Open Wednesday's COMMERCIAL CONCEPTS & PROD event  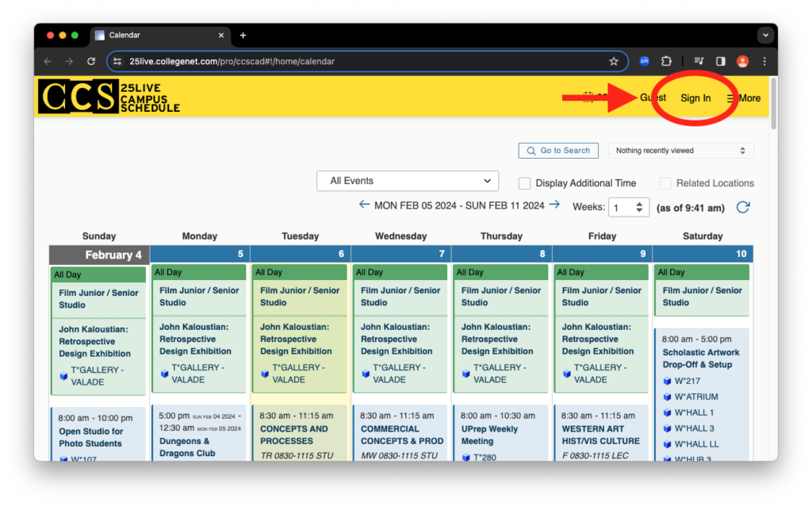click(402, 435)
